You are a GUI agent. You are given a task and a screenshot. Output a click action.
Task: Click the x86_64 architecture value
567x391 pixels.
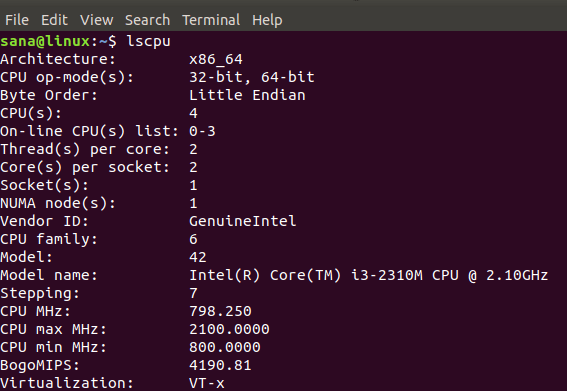coord(216,59)
